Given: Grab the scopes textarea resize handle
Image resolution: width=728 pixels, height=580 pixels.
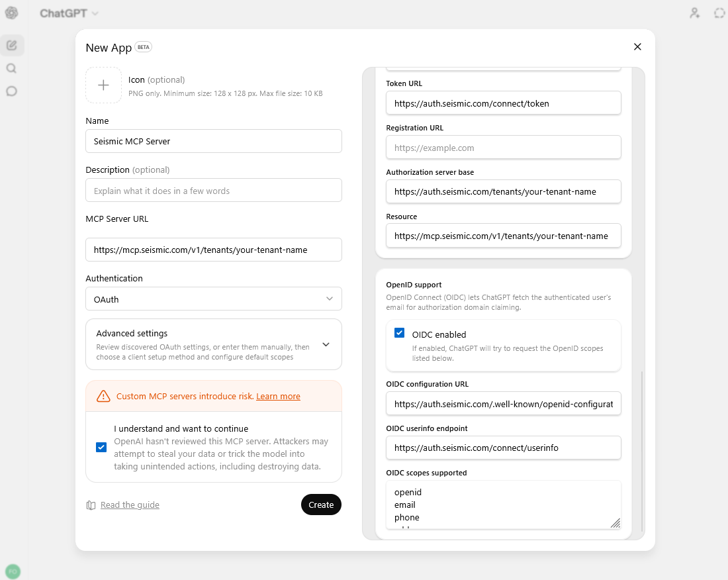Looking at the screenshot, I should [615, 523].
